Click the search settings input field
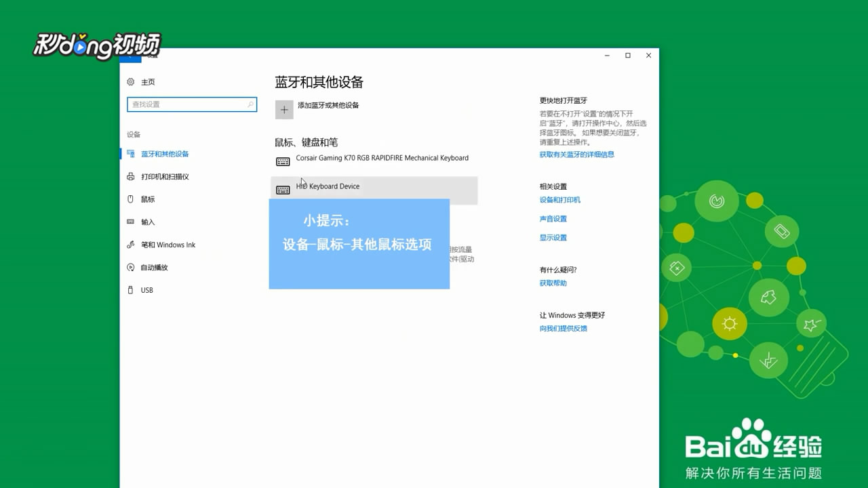The height and width of the screenshot is (488, 868). point(192,104)
